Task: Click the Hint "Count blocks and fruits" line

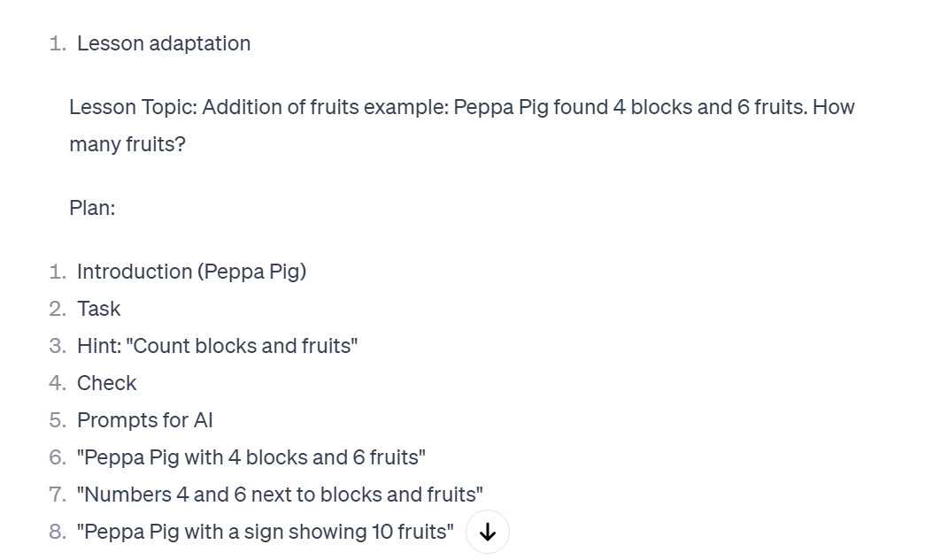Action: 217,346
